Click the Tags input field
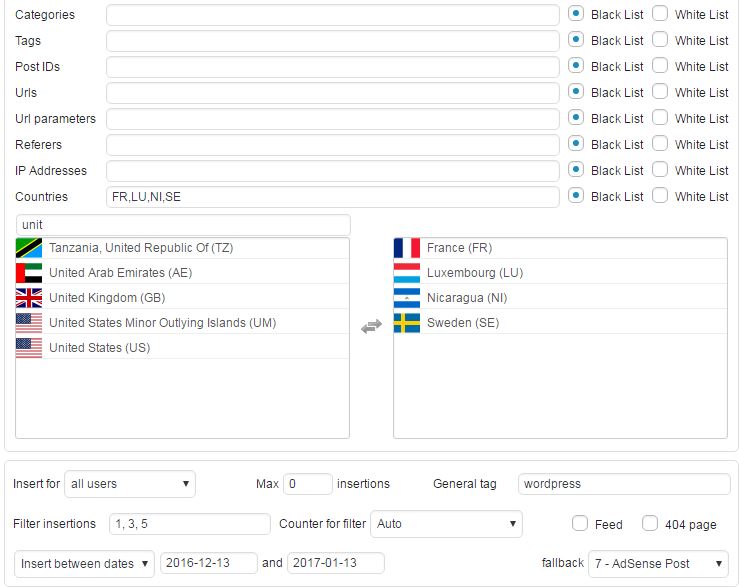The width and height of the screenshot is (739, 587). [333, 41]
